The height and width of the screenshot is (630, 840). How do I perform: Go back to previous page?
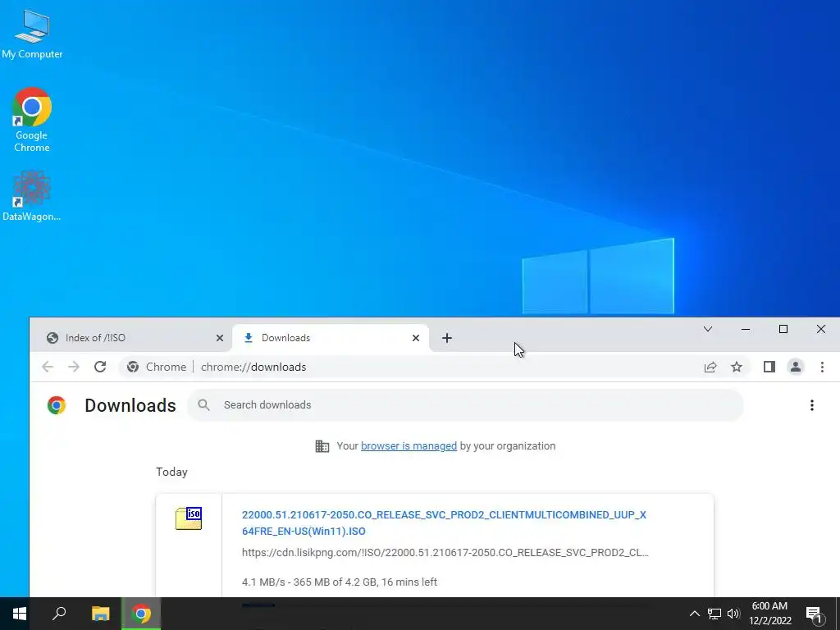point(48,367)
